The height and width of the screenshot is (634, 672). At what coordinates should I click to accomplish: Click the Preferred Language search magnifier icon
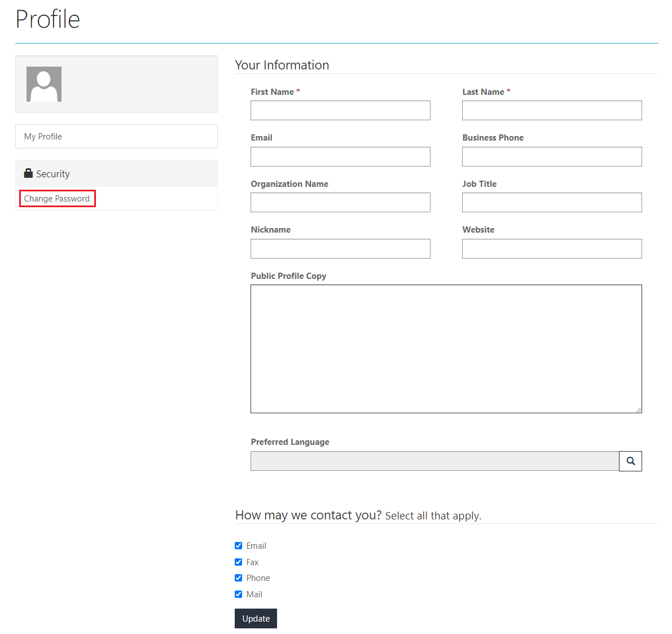coord(630,461)
